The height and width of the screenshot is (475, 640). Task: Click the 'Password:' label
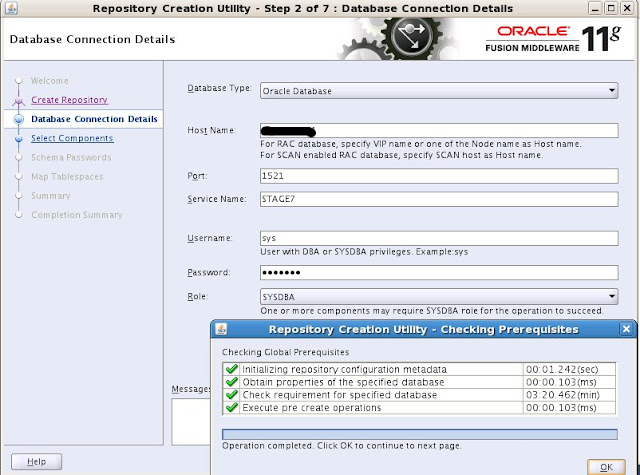[x=209, y=272]
